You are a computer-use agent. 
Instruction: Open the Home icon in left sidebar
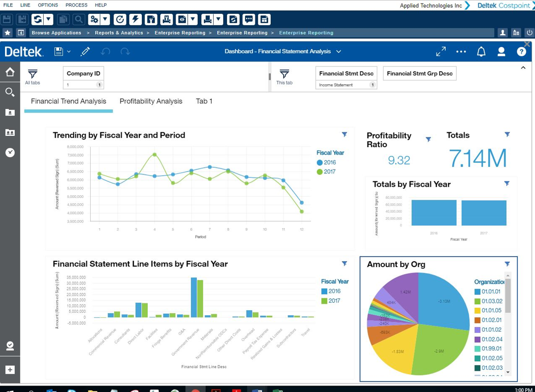pyautogui.click(x=10, y=72)
